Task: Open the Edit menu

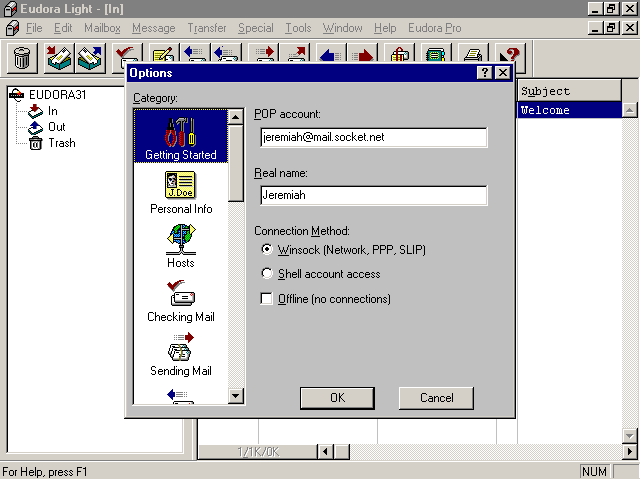Action: (x=63, y=28)
